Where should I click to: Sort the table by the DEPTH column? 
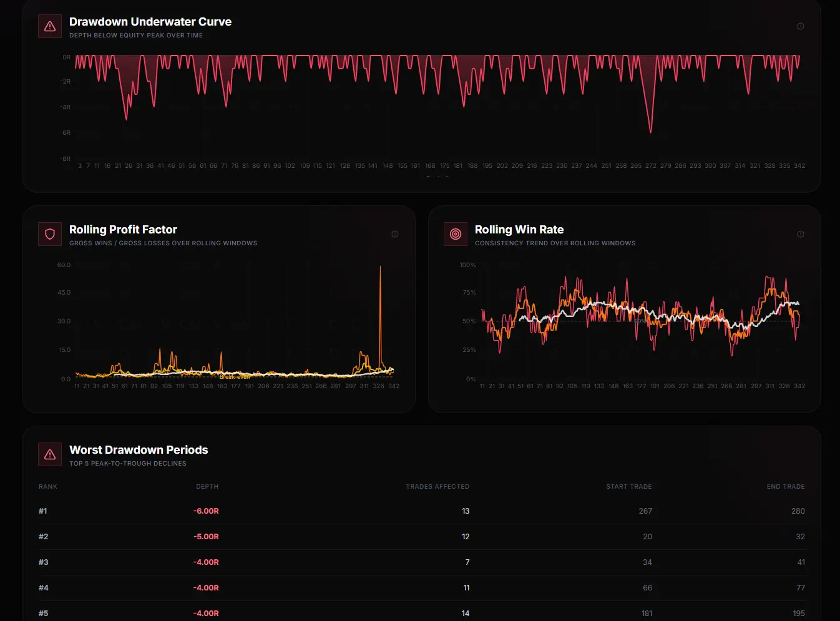pos(207,486)
